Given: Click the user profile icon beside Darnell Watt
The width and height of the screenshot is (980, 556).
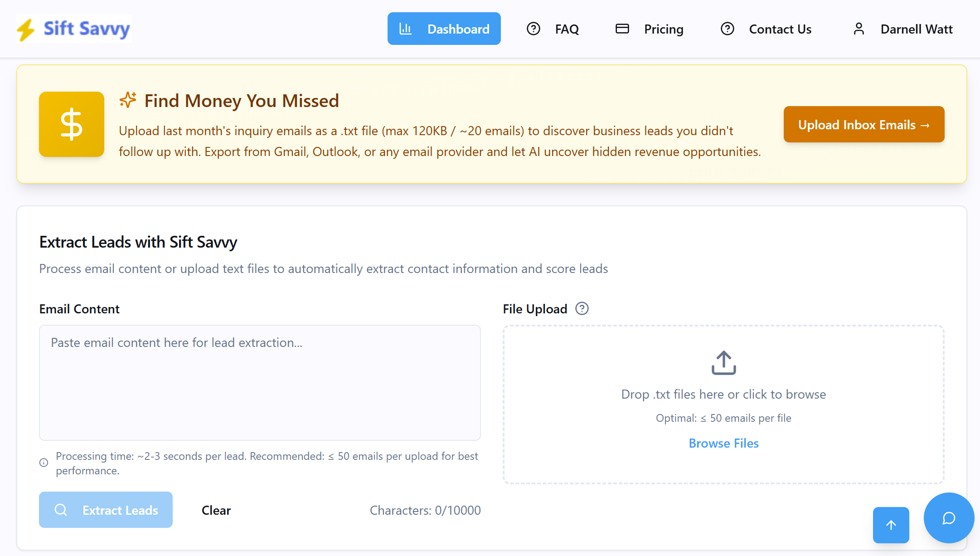Looking at the screenshot, I should click(x=859, y=29).
